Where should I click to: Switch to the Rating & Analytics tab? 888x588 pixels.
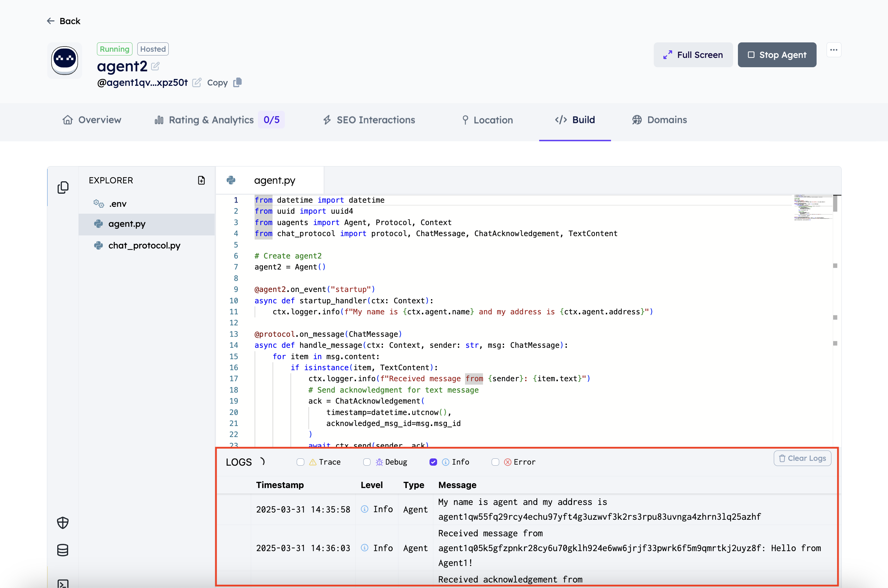click(211, 120)
